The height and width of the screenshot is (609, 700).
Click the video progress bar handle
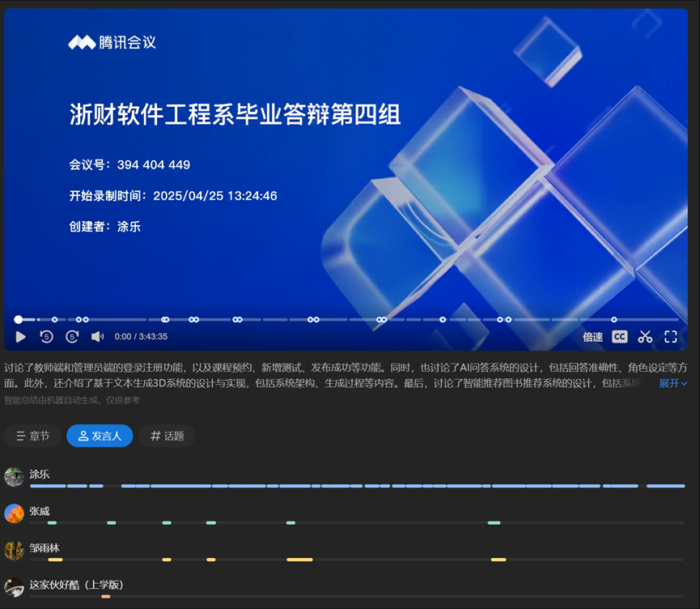(x=18, y=320)
